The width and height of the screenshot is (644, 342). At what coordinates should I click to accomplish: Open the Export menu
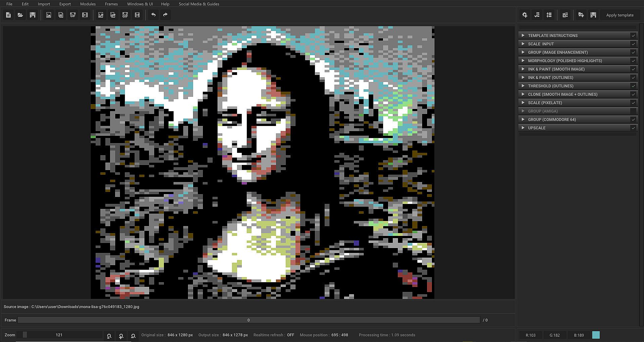pos(65,4)
